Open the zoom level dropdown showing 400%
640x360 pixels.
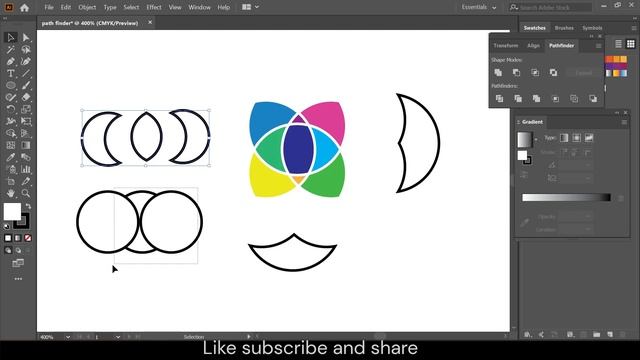[x=67, y=337]
